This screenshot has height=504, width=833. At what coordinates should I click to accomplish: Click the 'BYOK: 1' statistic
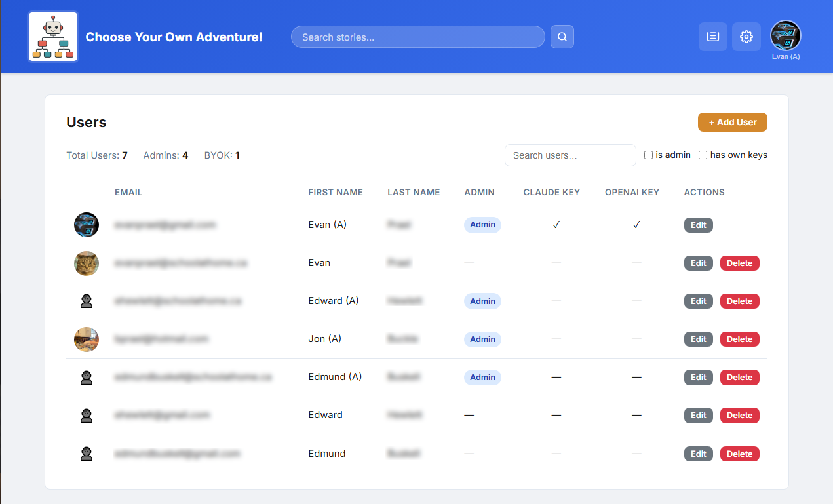222,155
